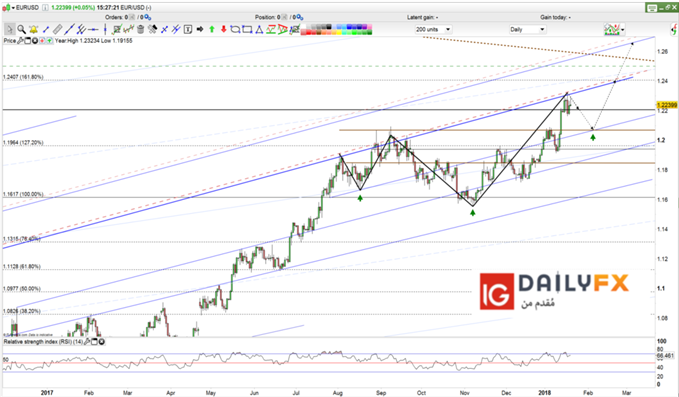Screen dimensions: 679x397
Task: Pick the bright red color swatch
Action: 309,32
